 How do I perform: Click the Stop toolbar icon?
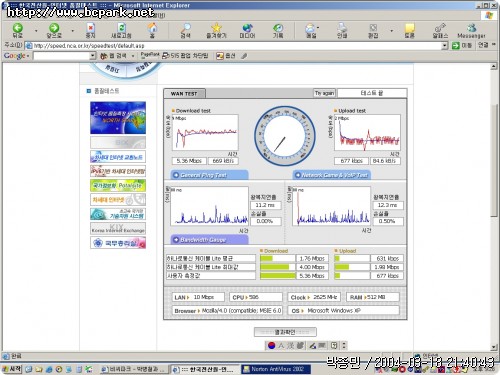pos(90,30)
